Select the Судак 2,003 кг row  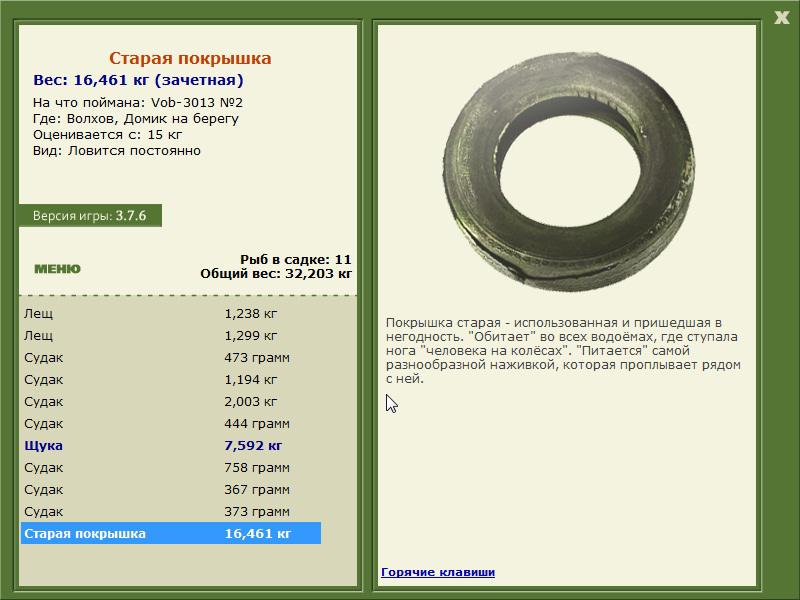171,401
